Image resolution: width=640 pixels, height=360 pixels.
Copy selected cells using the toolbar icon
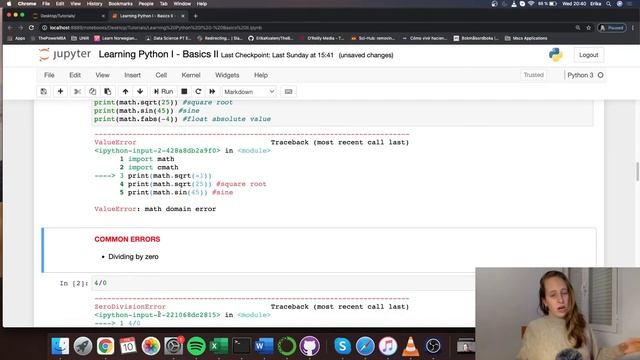[x=93, y=91]
